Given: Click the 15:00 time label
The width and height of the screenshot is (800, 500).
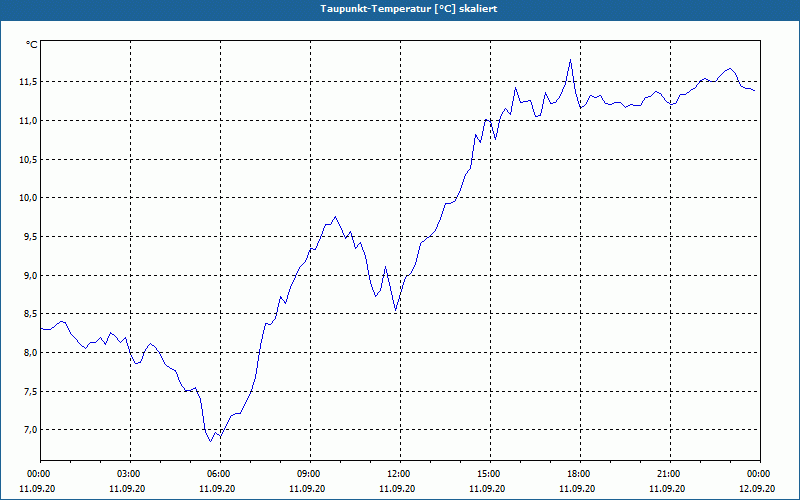Looking at the screenshot, I should coord(490,474).
